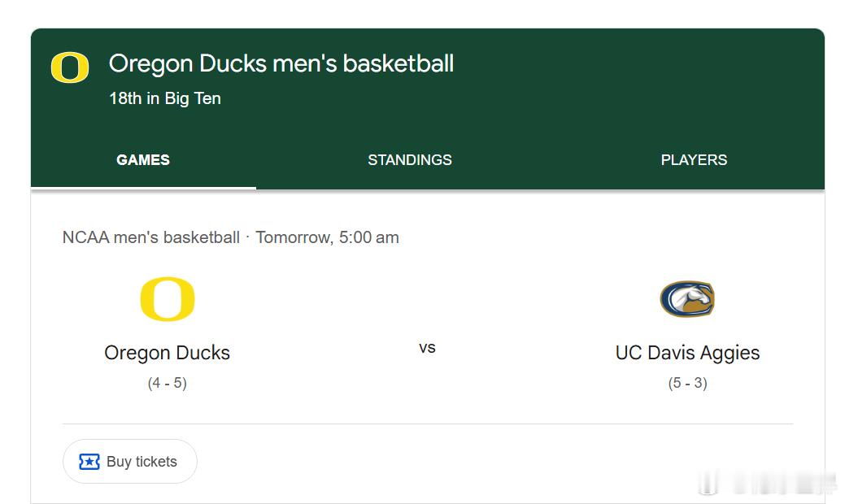The width and height of the screenshot is (845, 504).
Task: Click the UC Davis (5 - 3) record
Action: 687,383
